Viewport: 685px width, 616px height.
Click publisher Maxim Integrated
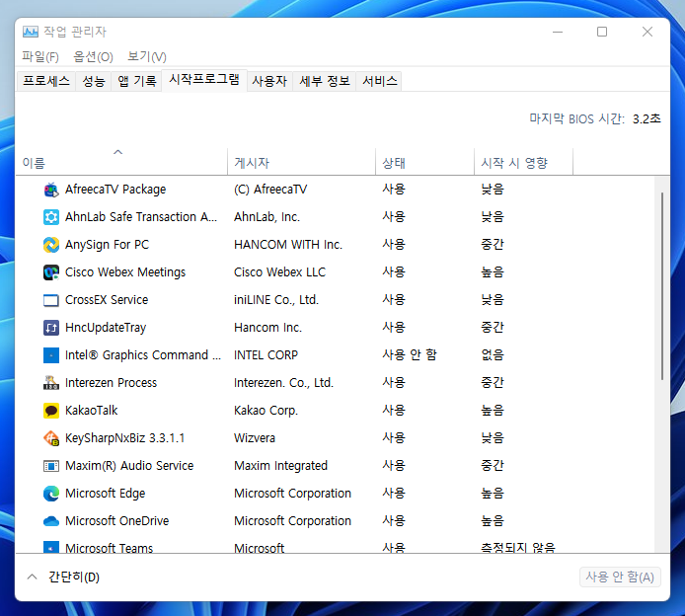280,466
